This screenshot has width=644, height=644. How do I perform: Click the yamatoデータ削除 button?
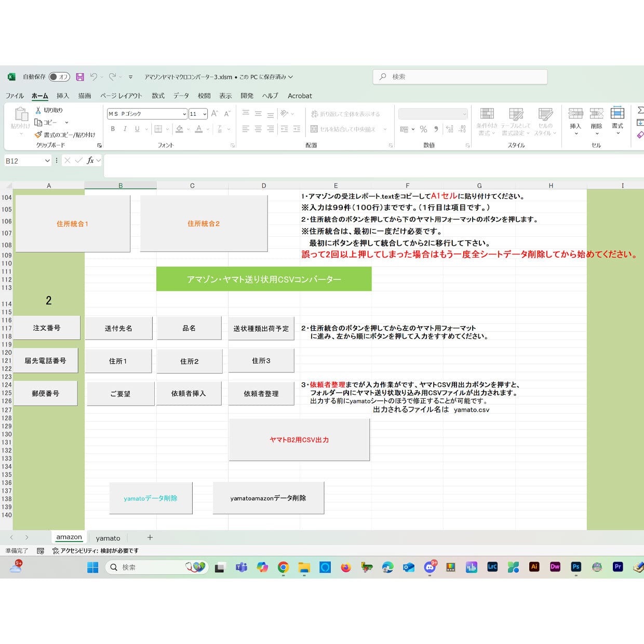pos(151,498)
